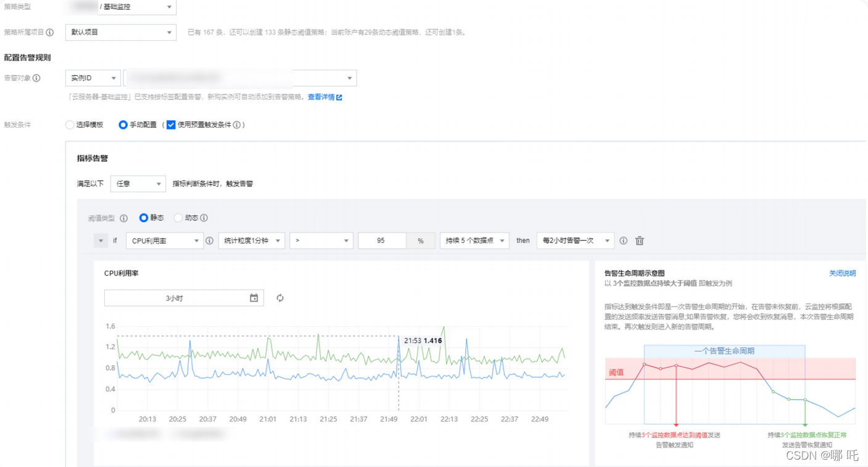Open the 统计粒度1分钟 dropdown
The height and width of the screenshot is (467, 868).
pyautogui.click(x=252, y=241)
